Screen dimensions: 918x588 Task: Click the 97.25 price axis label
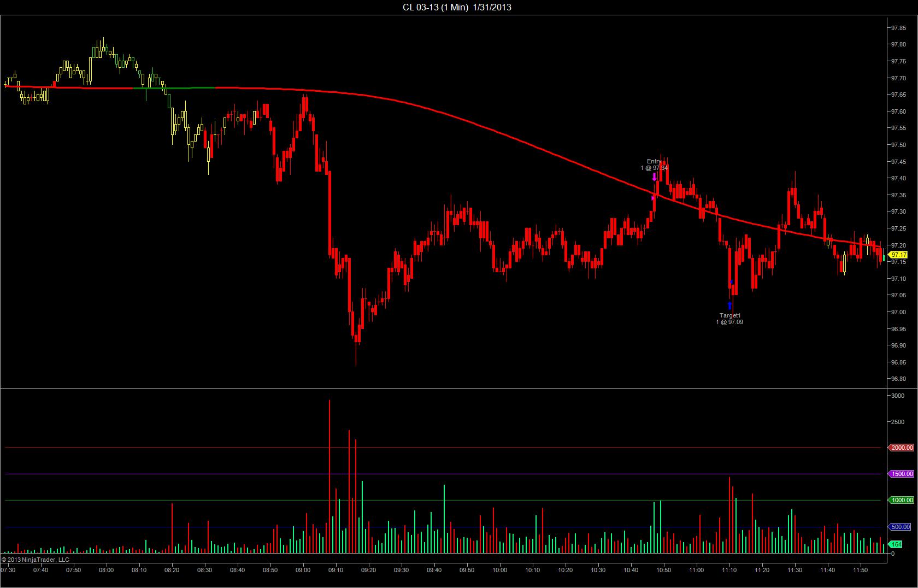point(898,228)
